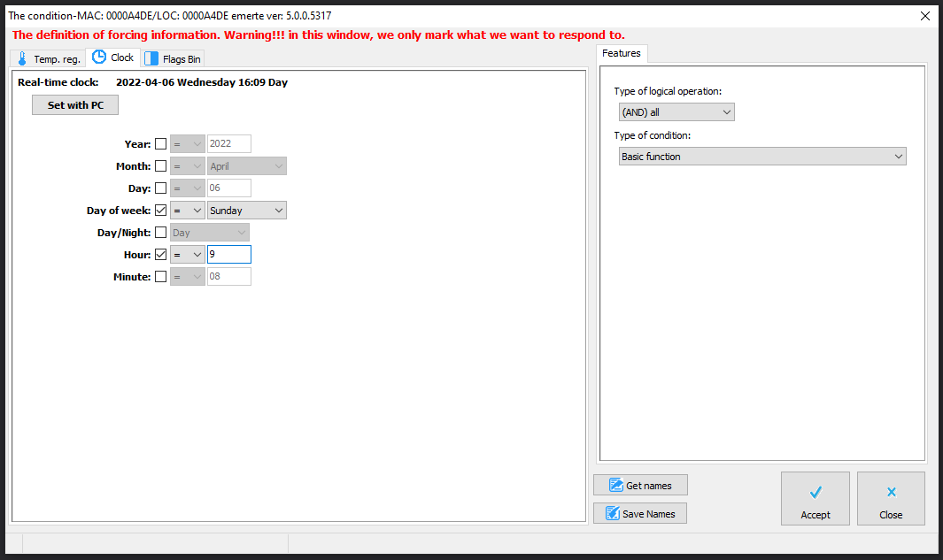Click the Hour input field showing 9
The width and height of the screenshot is (943, 560).
(229, 254)
